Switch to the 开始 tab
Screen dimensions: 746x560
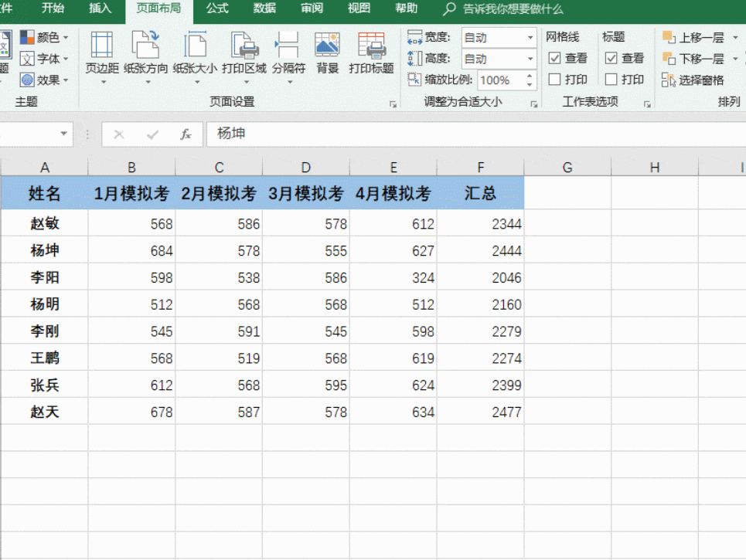(53, 8)
